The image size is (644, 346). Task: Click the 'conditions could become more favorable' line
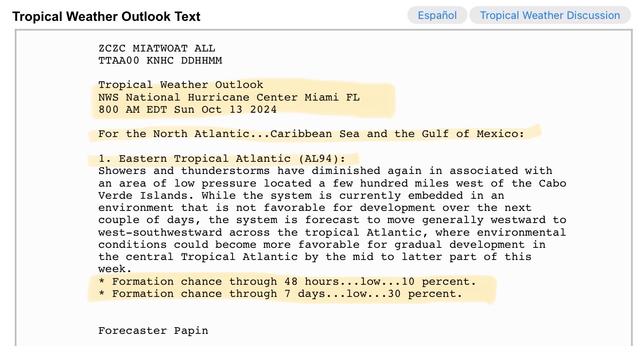coord(322,244)
